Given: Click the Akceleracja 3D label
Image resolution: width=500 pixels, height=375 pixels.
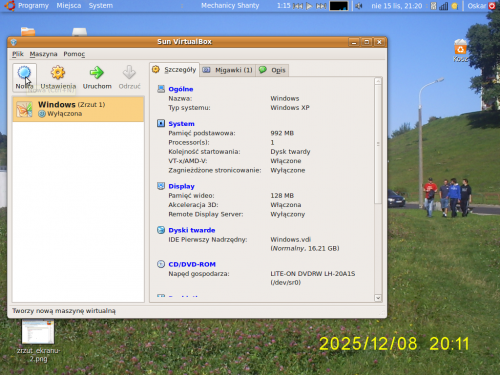Looking at the screenshot, I should tap(193, 205).
